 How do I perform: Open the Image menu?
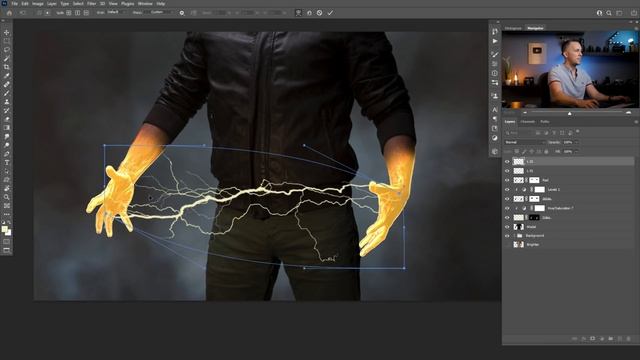point(38,4)
